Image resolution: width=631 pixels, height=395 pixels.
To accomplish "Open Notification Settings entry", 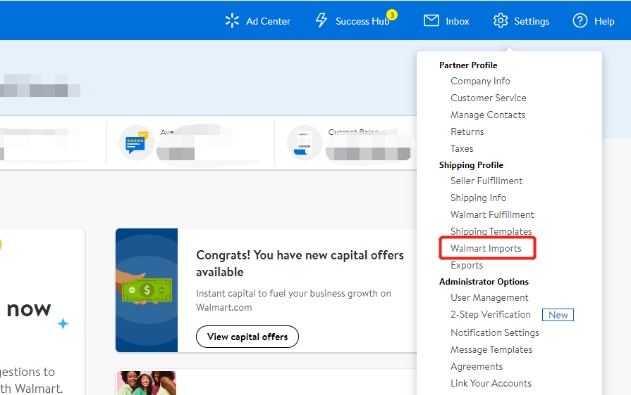I will coord(495,333).
